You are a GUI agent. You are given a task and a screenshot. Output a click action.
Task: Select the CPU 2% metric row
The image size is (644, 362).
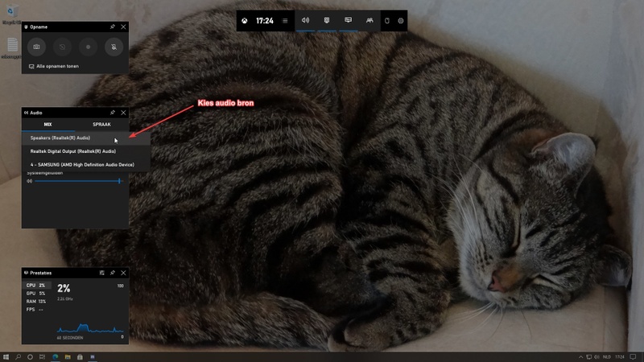pyautogui.click(x=36, y=286)
